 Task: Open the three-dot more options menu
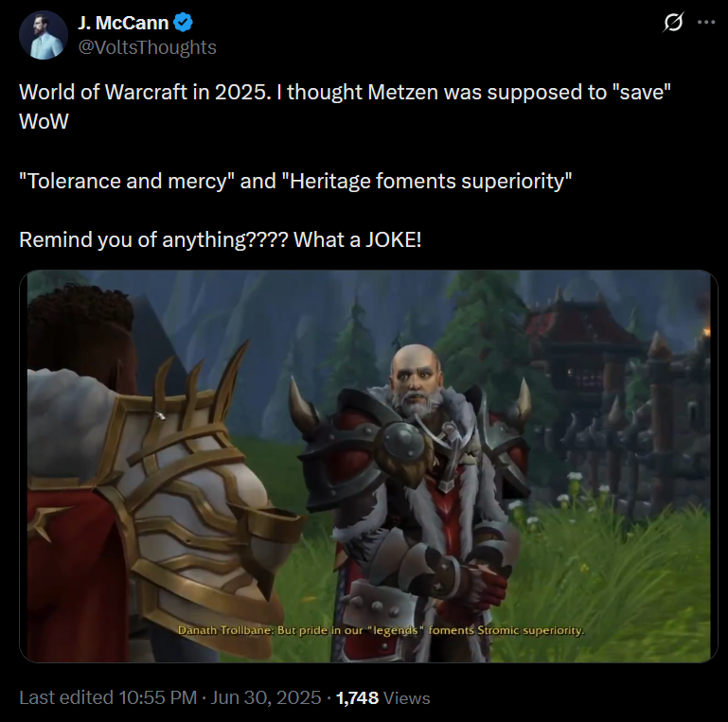point(706,22)
